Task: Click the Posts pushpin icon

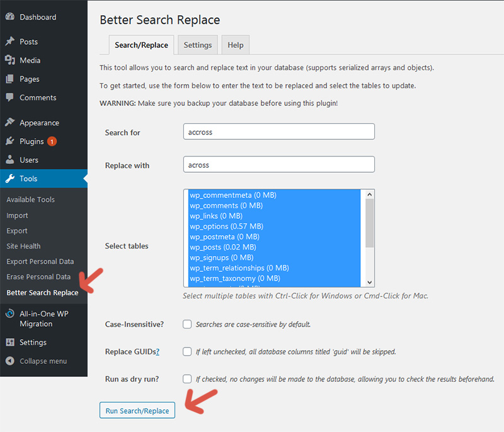Action: coord(10,42)
